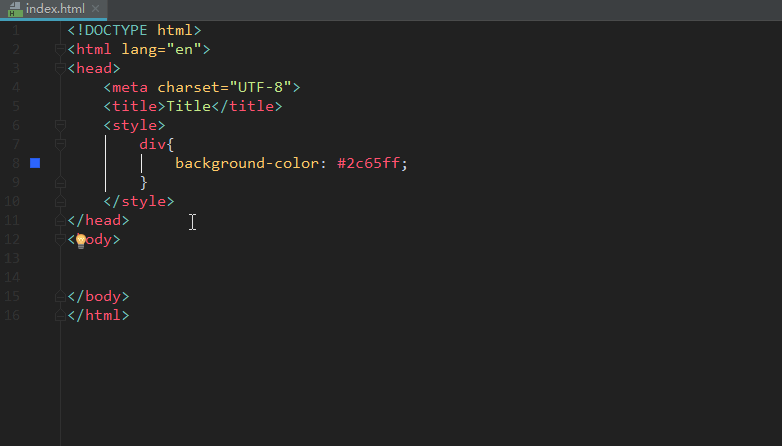Click the opening <head> tag
This screenshot has height=446, width=782.
point(94,68)
